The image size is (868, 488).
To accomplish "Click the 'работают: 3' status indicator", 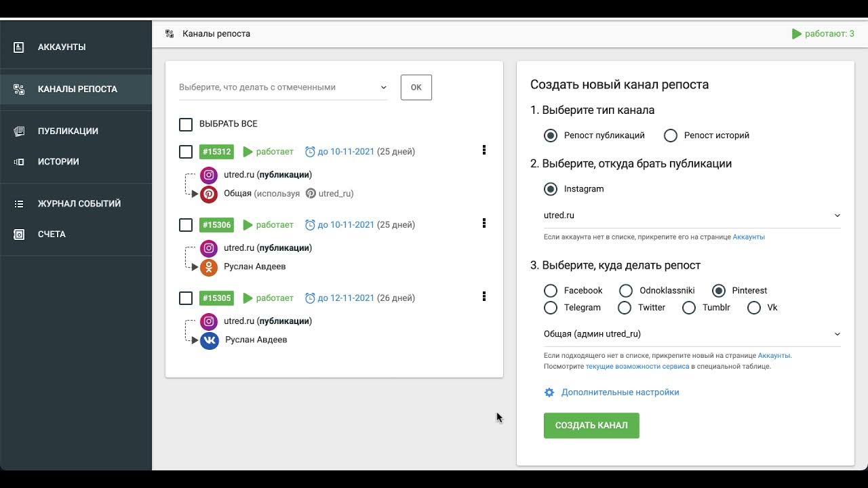I will [x=823, y=34].
